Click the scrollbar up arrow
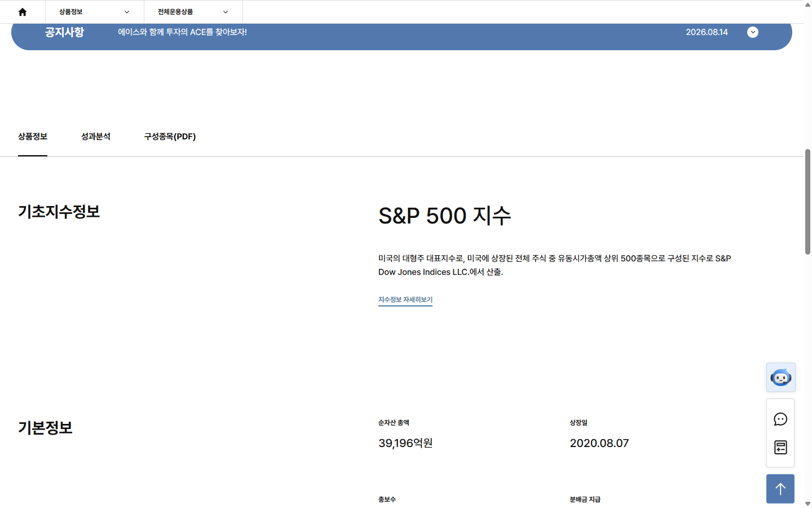This screenshot has height=508, width=812. pos(807,5)
